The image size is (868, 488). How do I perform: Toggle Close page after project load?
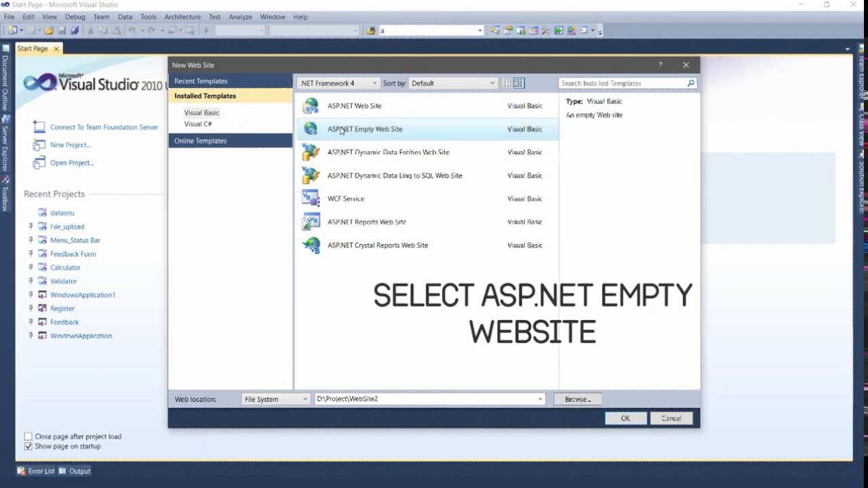click(x=28, y=436)
